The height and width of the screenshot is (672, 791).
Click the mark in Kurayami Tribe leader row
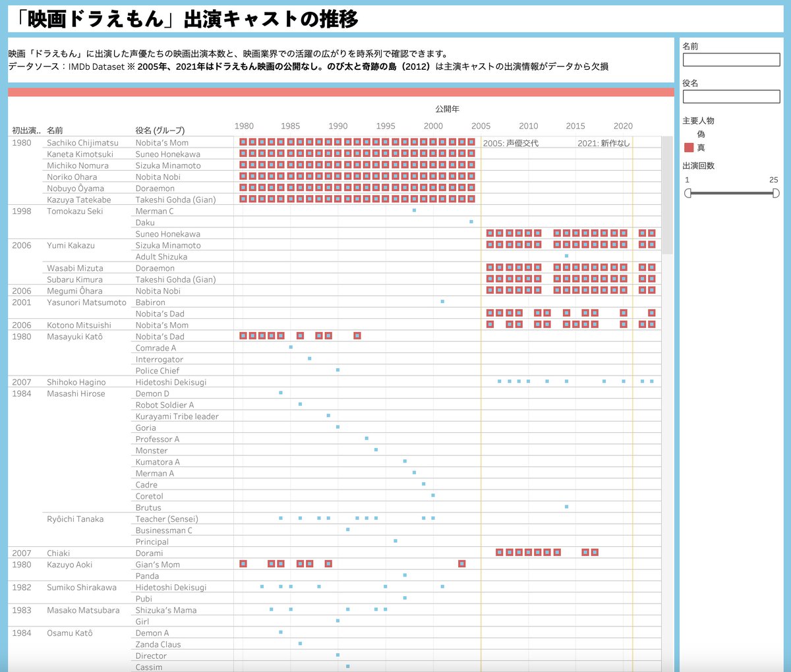pos(328,416)
